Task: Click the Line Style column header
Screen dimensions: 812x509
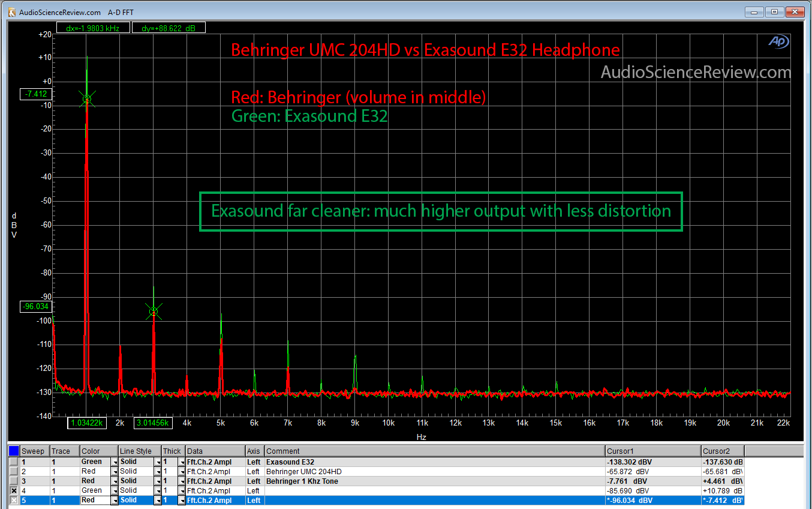Action: pos(140,451)
